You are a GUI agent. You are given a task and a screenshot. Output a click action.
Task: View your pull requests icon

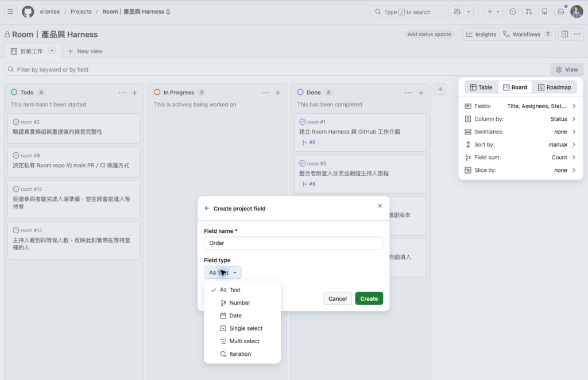click(529, 11)
